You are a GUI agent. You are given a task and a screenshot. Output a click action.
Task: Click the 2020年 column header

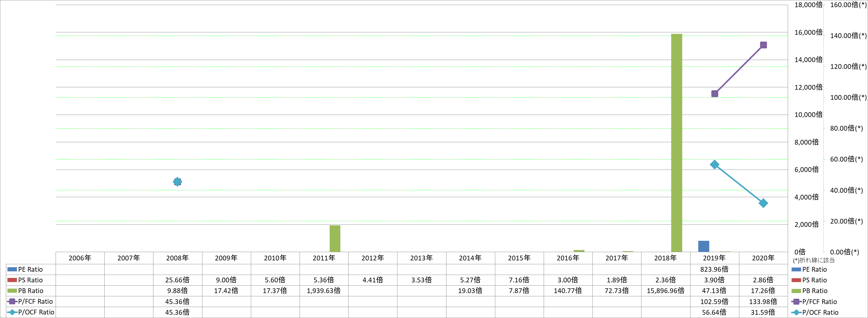[x=763, y=258]
